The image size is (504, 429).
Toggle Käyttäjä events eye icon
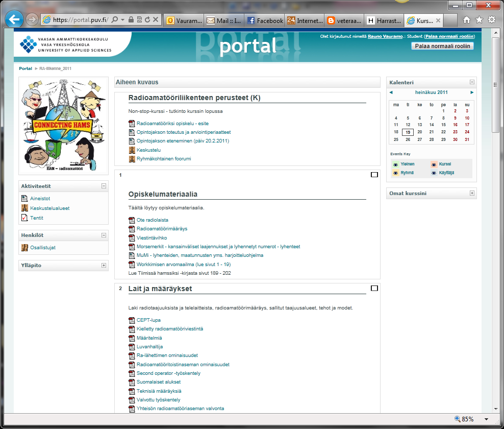pos(434,173)
